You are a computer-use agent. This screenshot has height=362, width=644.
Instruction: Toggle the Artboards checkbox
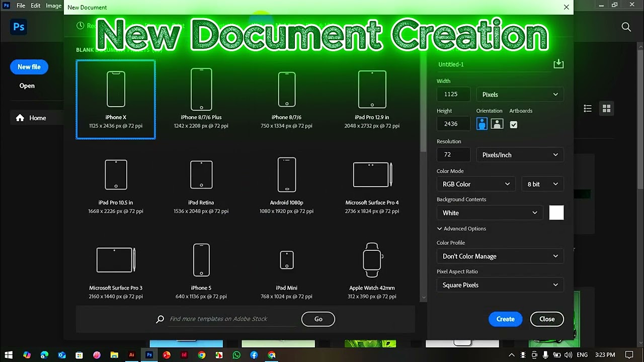[514, 124]
